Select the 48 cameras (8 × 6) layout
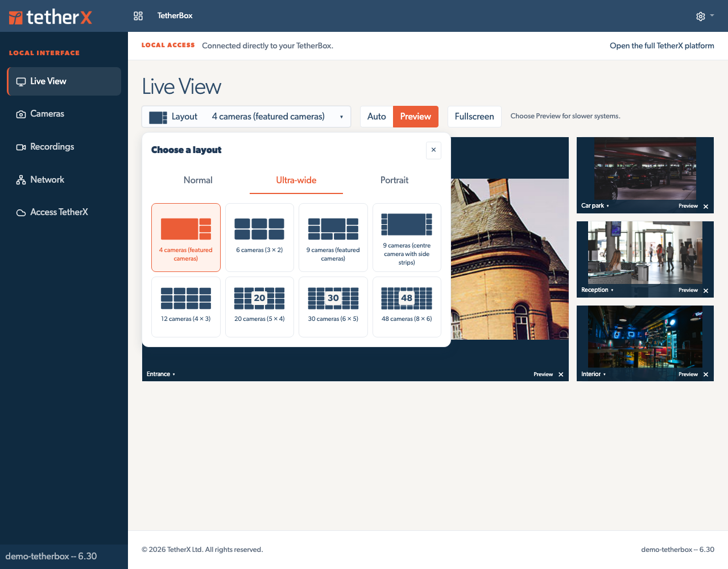This screenshot has width=728, height=569. 407,307
